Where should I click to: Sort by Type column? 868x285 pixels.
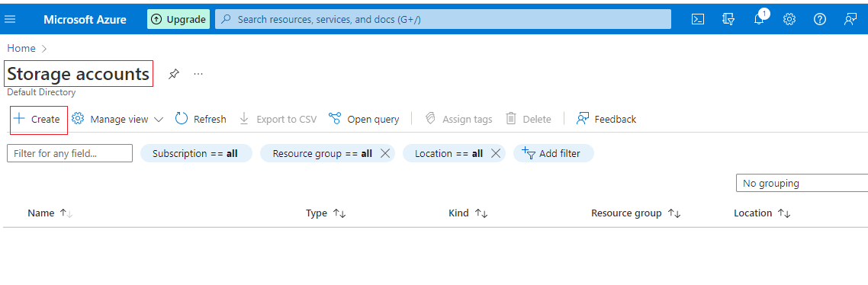326,213
